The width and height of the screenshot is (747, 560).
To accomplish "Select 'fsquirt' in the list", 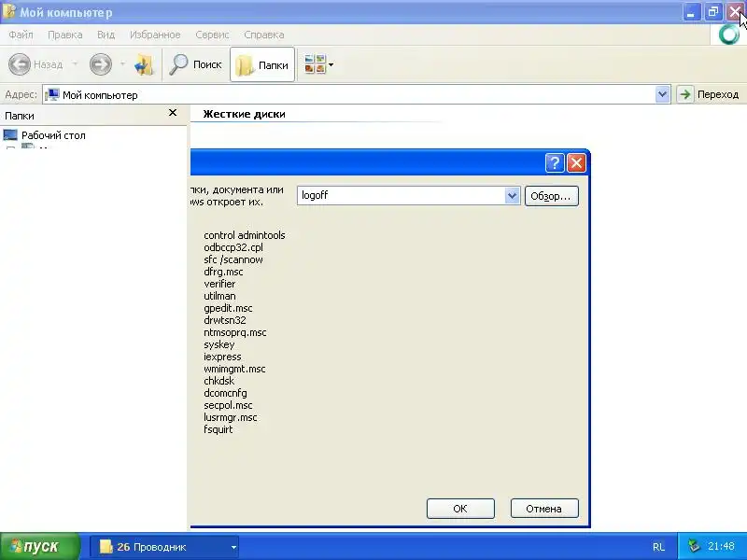I will (x=218, y=429).
